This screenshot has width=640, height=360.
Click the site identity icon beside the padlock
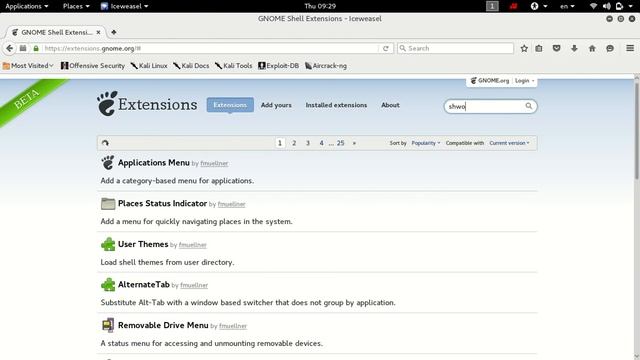pos(23,48)
